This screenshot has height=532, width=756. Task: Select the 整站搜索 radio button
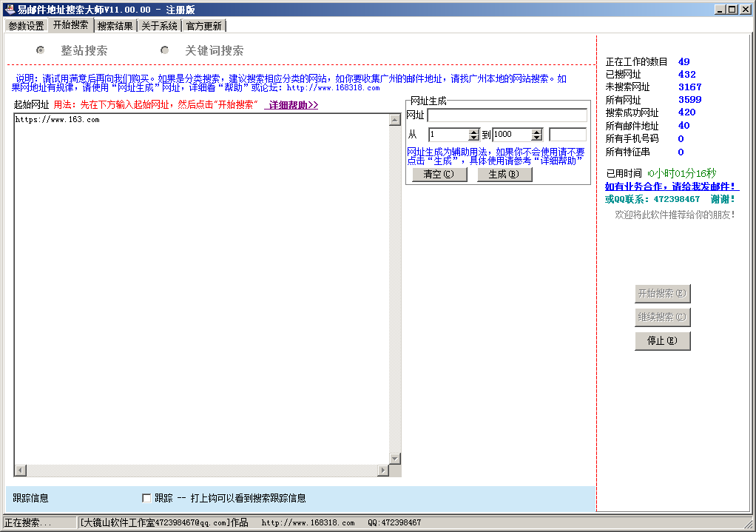point(41,50)
